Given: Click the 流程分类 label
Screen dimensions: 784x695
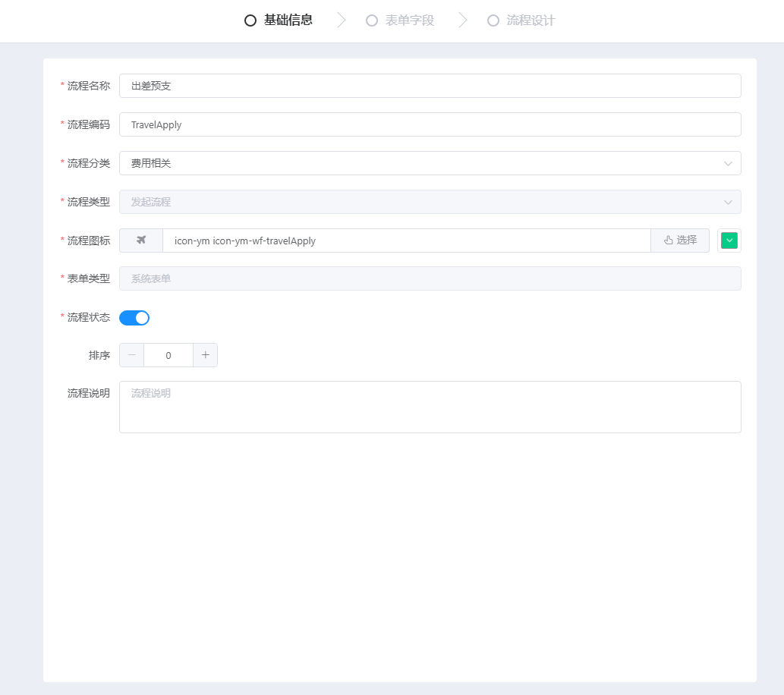Looking at the screenshot, I should click(x=89, y=163).
